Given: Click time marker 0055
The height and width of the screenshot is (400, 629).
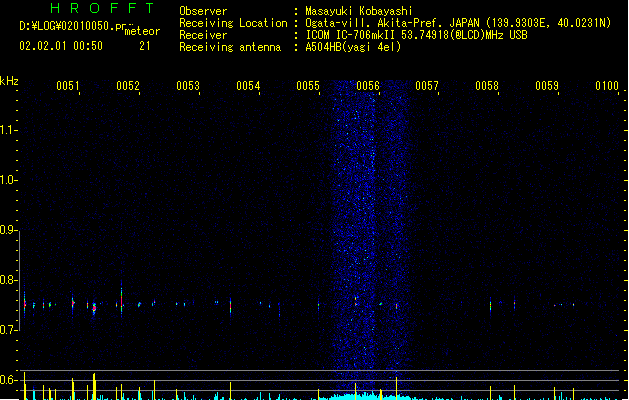Looking at the screenshot, I should click(x=308, y=86).
